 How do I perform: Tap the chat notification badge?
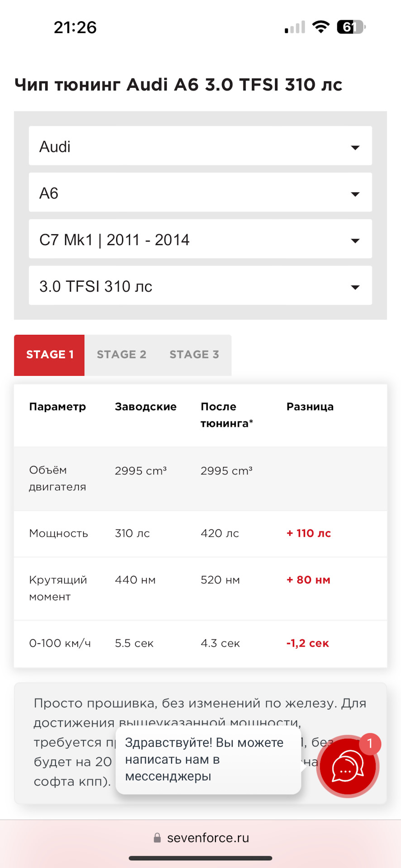(370, 743)
